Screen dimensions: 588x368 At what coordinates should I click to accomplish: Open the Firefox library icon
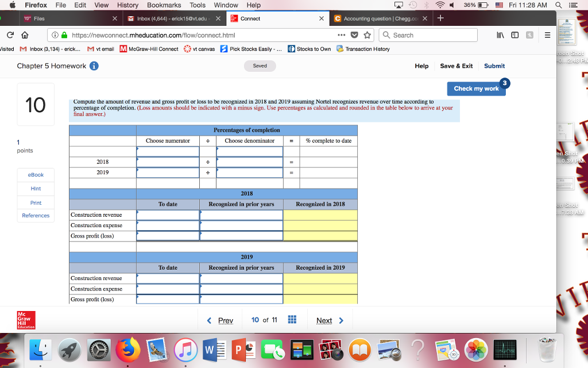500,35
